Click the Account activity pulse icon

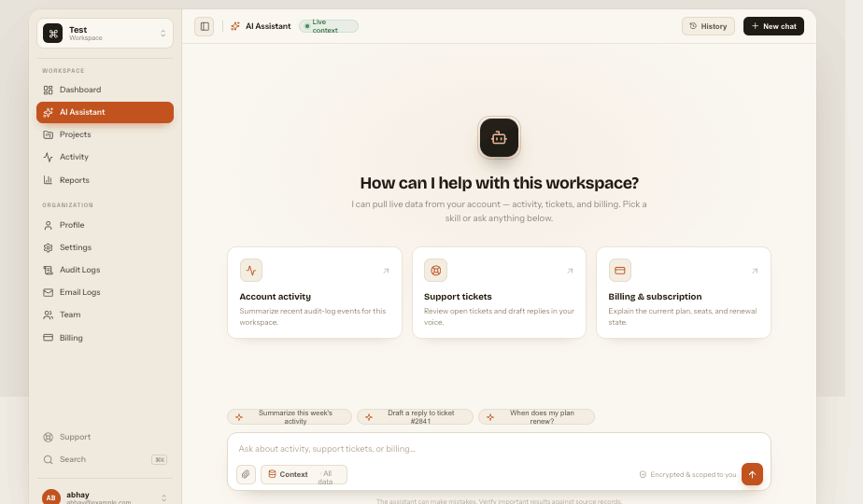pyautogui.click(x=251, y=270)
